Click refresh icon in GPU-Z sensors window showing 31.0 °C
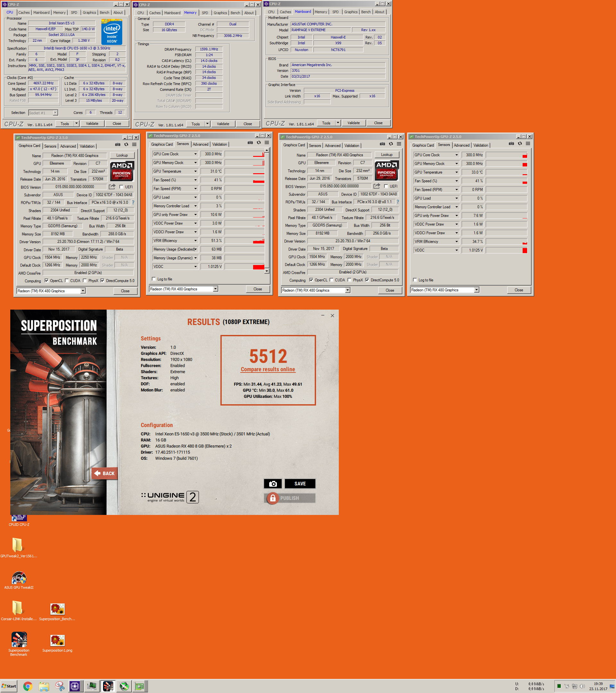This screenshot has height=693, width=616. coord(259,142)
